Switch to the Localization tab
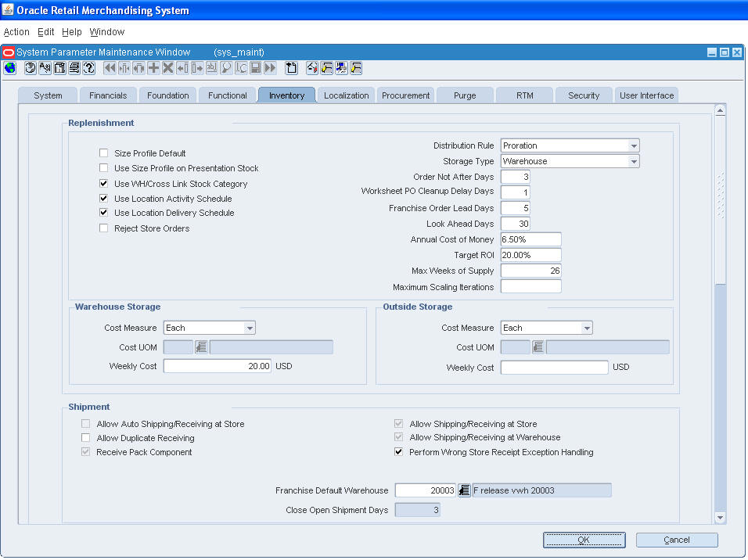Image resolution: width=748 pixels, height=560 pixels. coord(347,95)
